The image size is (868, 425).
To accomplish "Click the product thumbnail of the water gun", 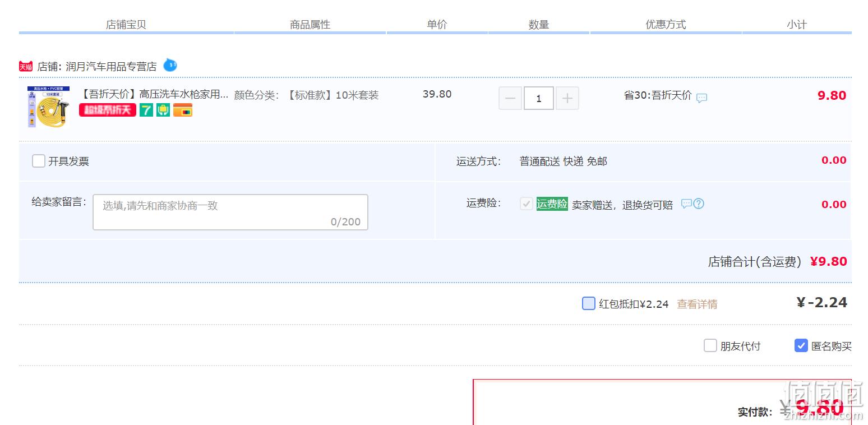I will click(48, 107).
